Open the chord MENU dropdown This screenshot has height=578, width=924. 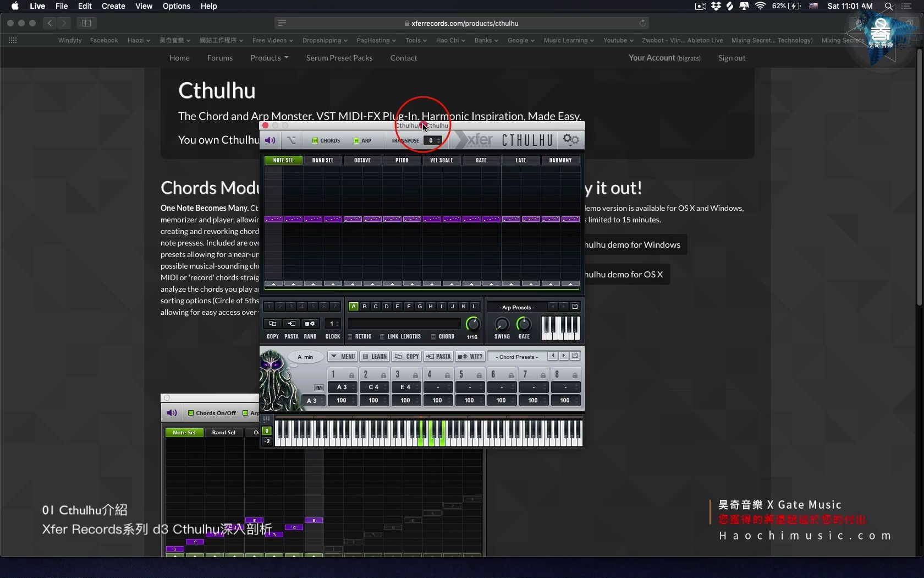click(x=343, y=356)
